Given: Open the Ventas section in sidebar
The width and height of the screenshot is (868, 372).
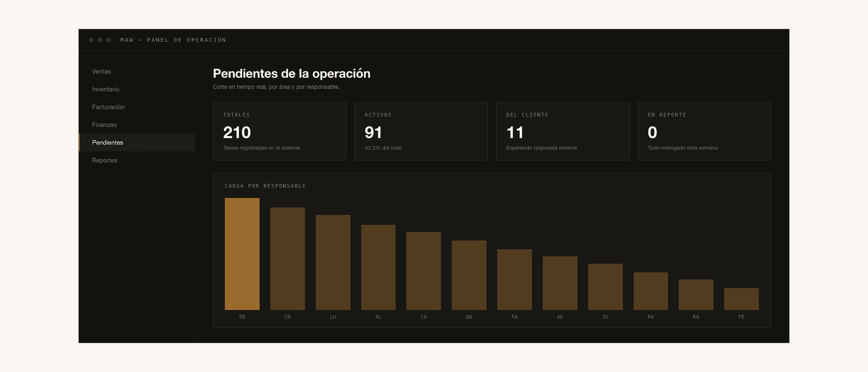Looking at the screenshot, I should pos(136,72).
